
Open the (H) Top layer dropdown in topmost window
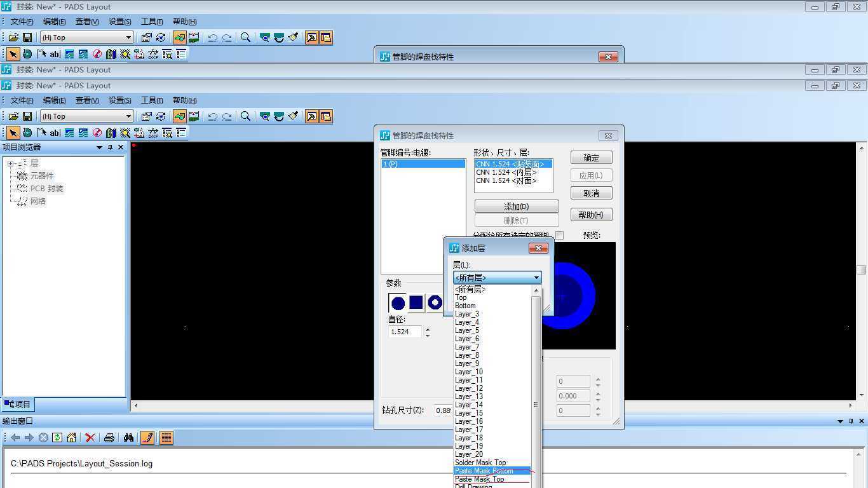coord(128,37)
